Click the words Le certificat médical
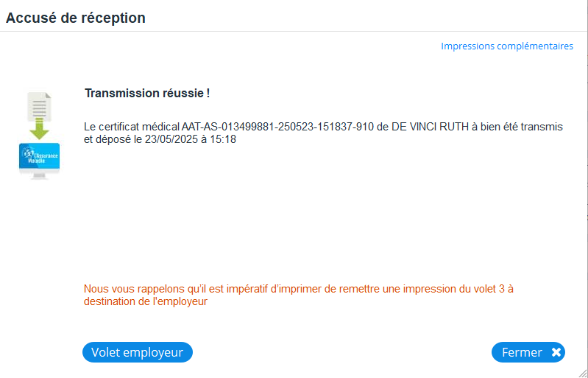Screen dimensions: 588x378 click(x=132, y=127)
